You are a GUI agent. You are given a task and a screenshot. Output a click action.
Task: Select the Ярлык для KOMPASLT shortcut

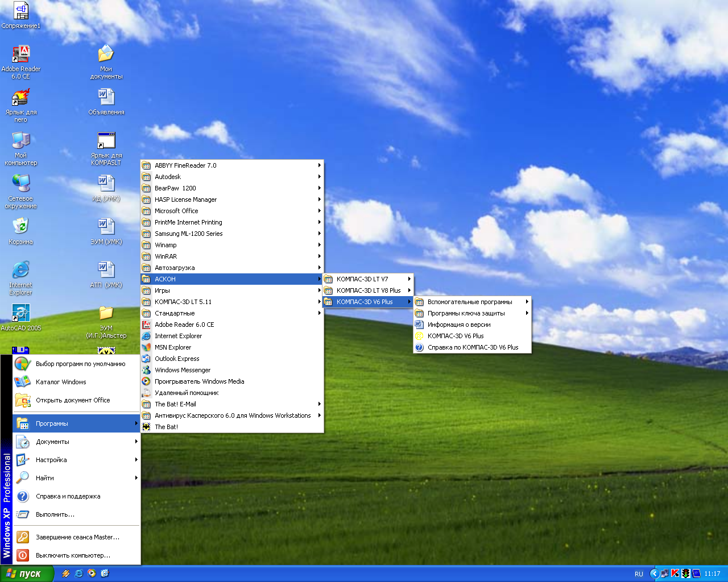tap(106, 148)
